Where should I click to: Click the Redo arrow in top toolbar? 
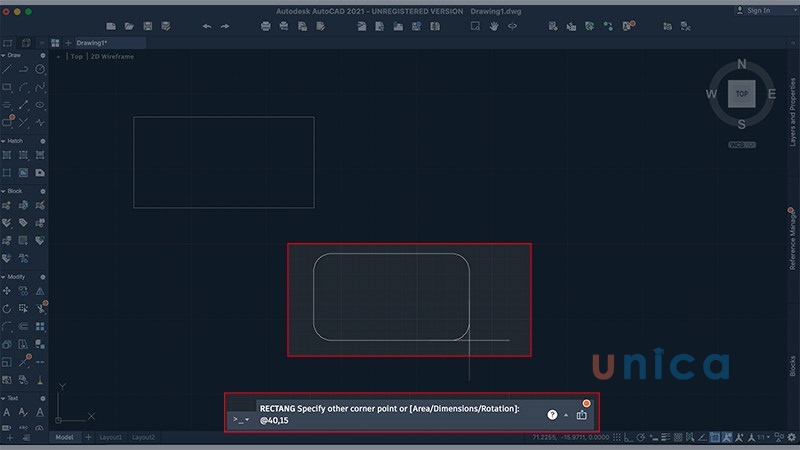coord(225,26)
